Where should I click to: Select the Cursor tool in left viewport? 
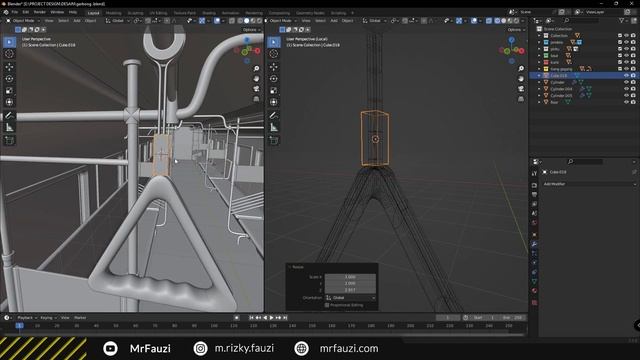[9, 54]
